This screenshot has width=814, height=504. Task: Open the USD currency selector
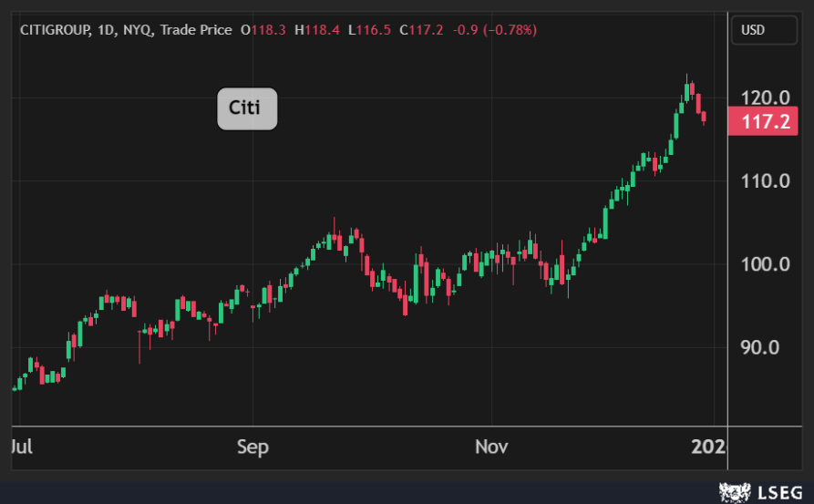click(752, 30)
